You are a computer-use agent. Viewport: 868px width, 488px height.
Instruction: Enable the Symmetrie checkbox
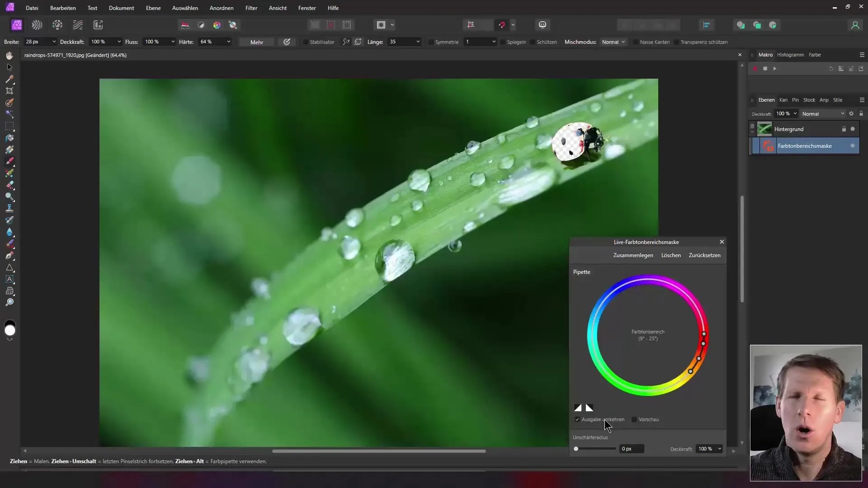point(431,42)
